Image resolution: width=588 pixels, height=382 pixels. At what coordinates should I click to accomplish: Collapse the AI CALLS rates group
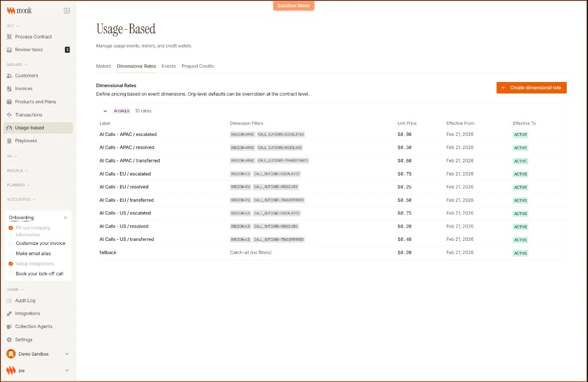coord(105,111)
